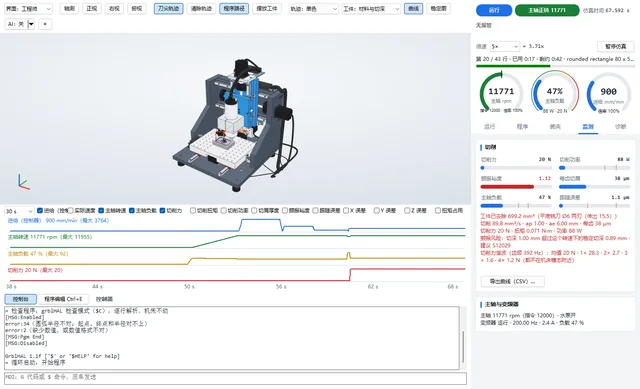The image size is (640, 389).
Task: Open the 30 s chart time window dropdown
Action: pos(19,211)
